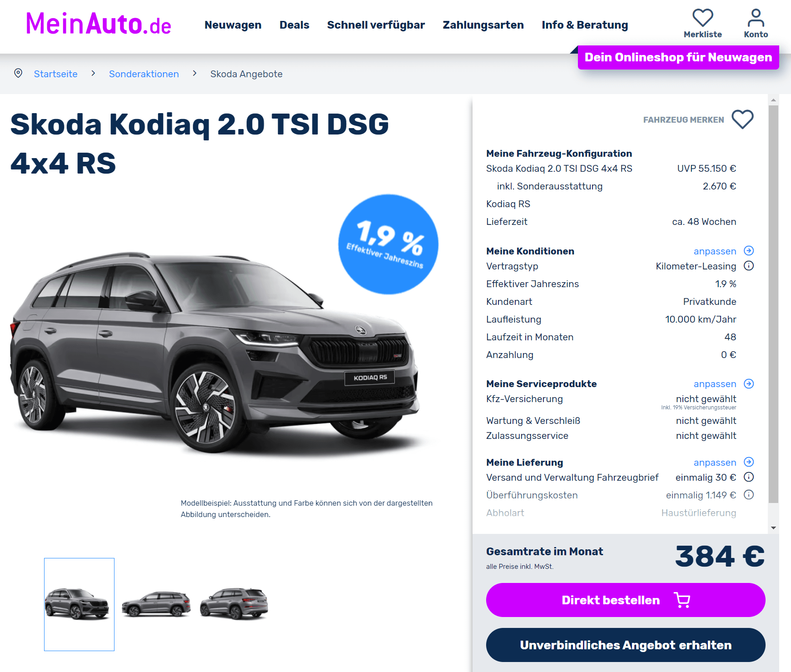Click the configuration panel scrollbar down arrow
791x672 pixels.
click(773, 528)
